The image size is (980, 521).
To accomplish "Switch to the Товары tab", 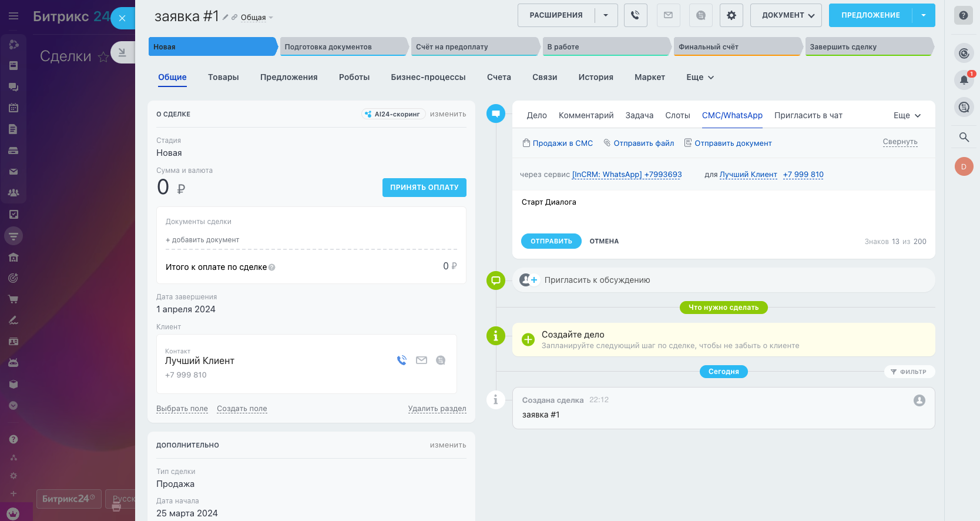I will 223,77.
